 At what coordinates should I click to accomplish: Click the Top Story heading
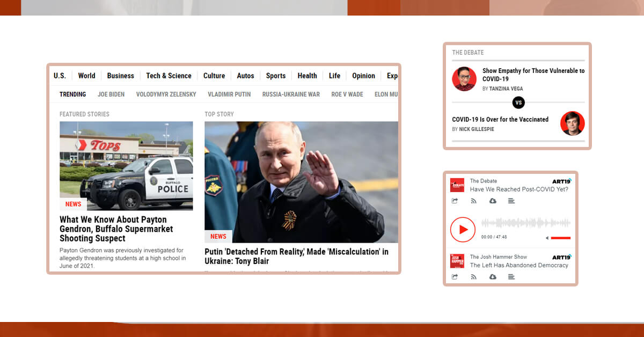tap(219, 114)
